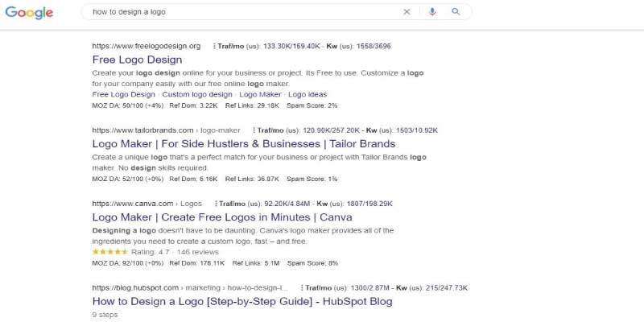Click 'Spam Score: 2%' metric

click(312, 105)
